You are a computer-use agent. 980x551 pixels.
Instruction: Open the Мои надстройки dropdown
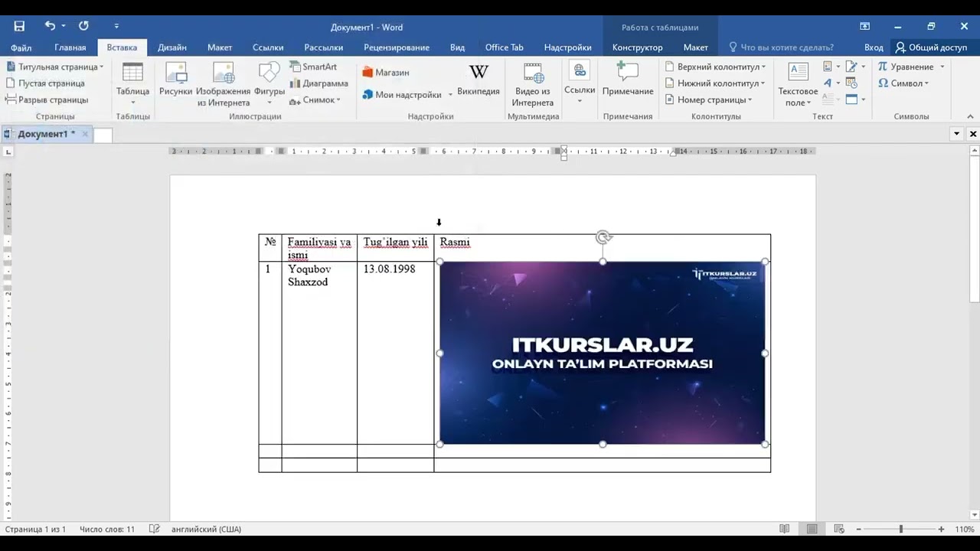450,95
